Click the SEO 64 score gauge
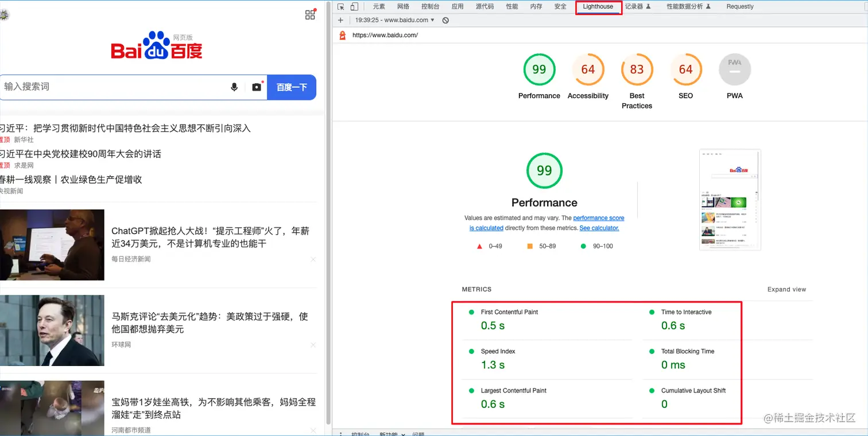This screenshot has height=436, width=868. (685, 69)
